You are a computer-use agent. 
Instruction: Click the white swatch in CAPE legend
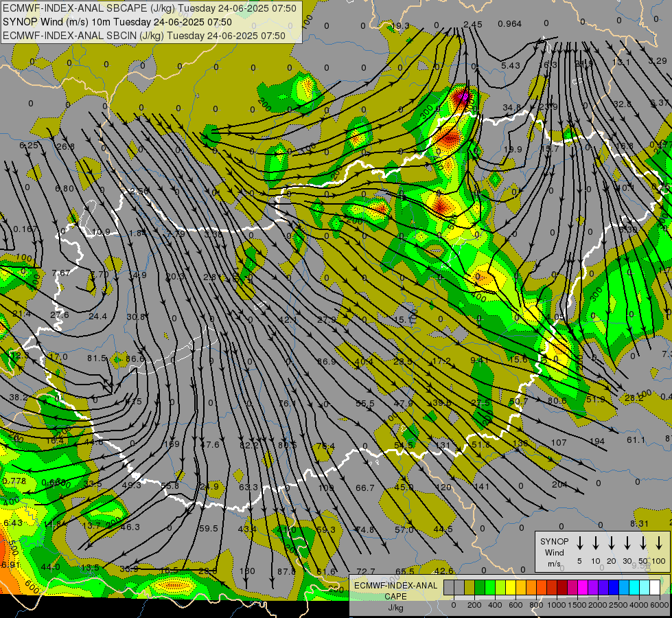[655, 588]
